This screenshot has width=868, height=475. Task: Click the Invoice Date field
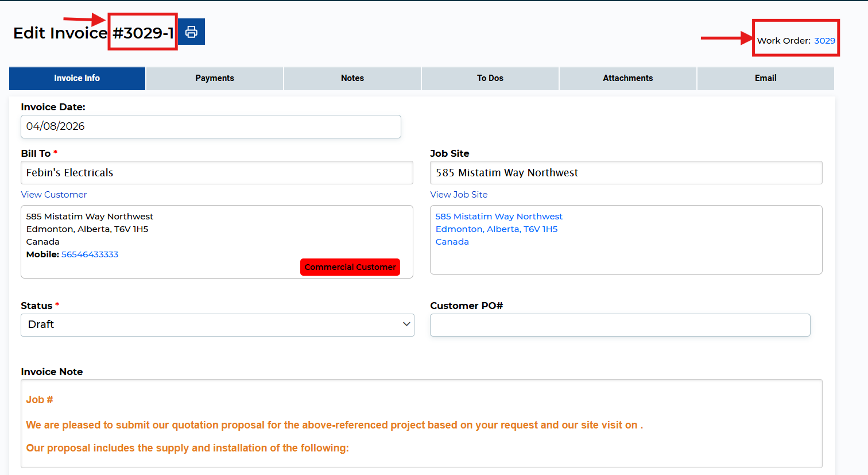point(211,126)
